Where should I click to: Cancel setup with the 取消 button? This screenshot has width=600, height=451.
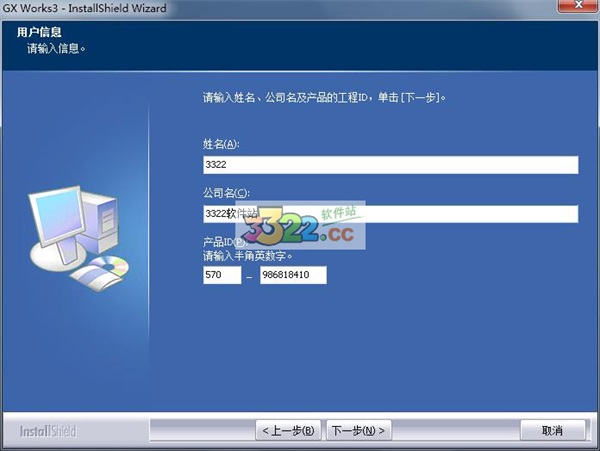coord(553,431)
